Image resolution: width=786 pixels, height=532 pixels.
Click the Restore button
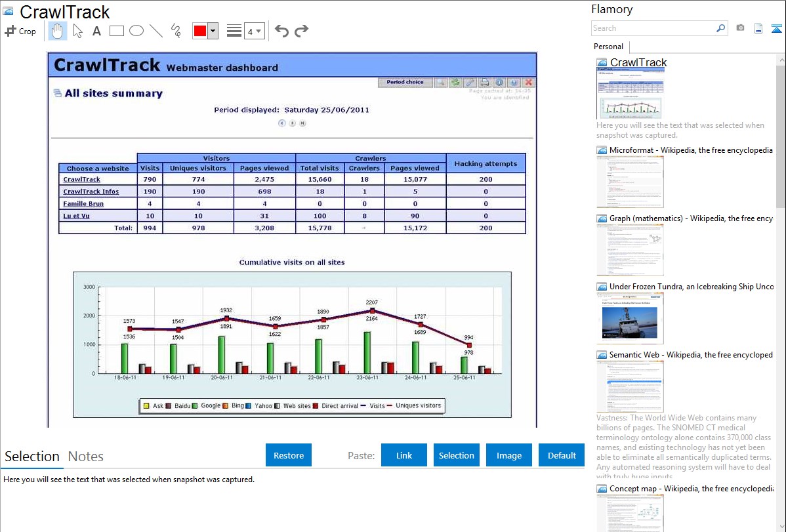tap(289, 455)
